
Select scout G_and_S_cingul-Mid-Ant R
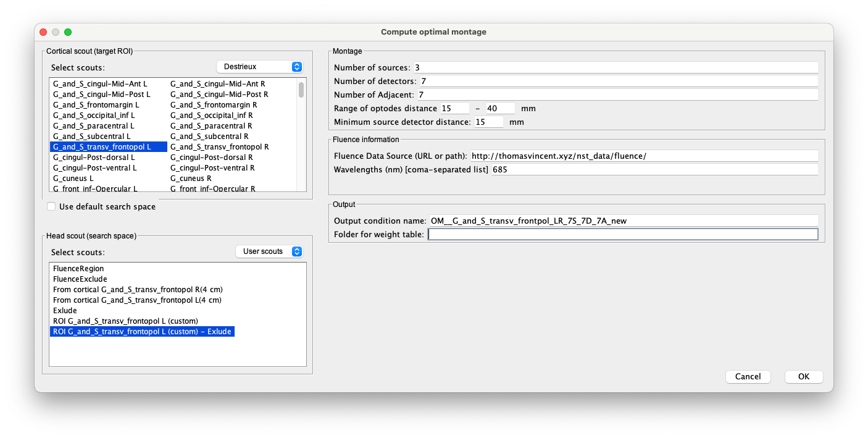coord(217,84)
